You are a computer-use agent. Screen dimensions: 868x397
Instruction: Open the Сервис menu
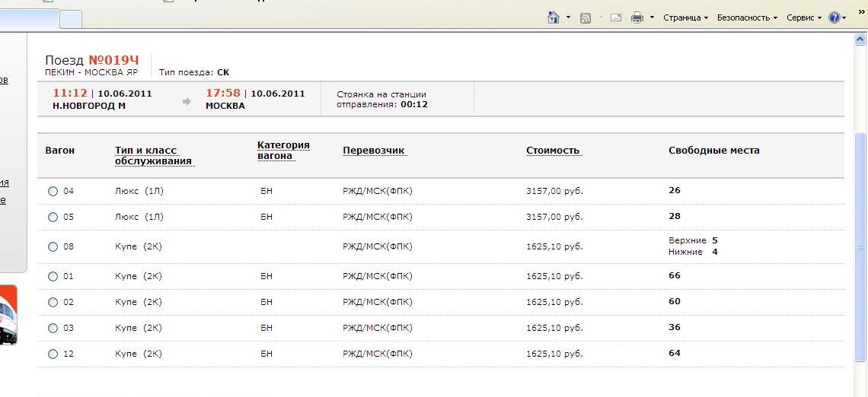click(x=803, y=17)
